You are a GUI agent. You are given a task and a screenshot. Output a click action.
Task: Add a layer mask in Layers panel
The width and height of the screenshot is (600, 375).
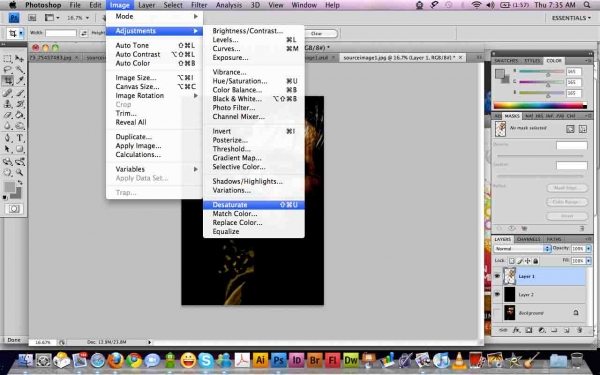(x=529, y=330)
